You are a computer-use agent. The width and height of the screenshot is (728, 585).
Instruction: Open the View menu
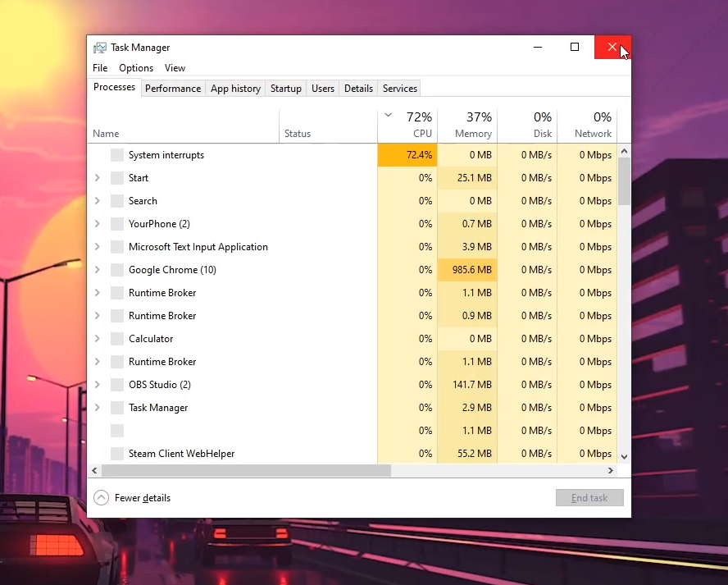click(x=175, y=68)
